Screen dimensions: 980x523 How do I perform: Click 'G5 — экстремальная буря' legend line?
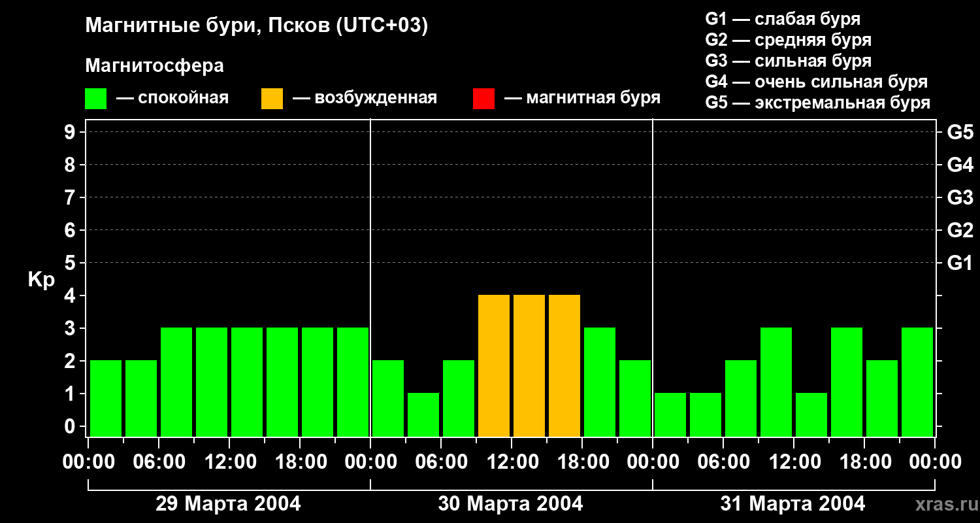817,103
